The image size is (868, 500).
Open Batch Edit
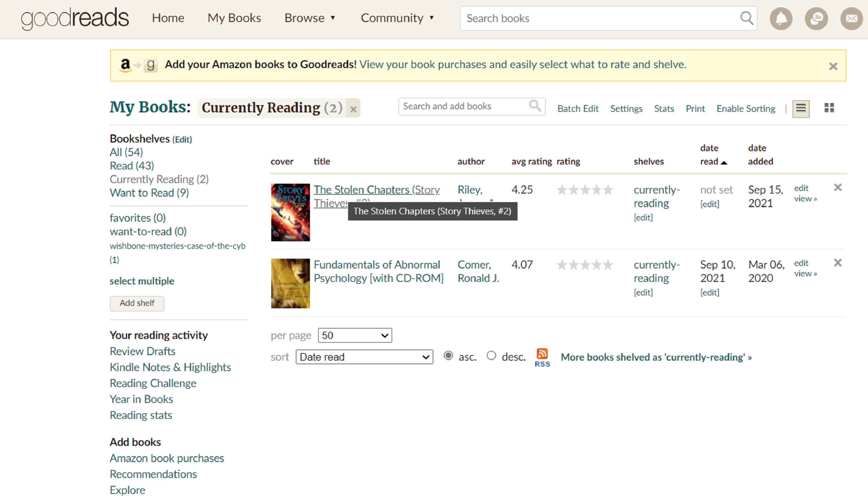[x=578, y=109]
